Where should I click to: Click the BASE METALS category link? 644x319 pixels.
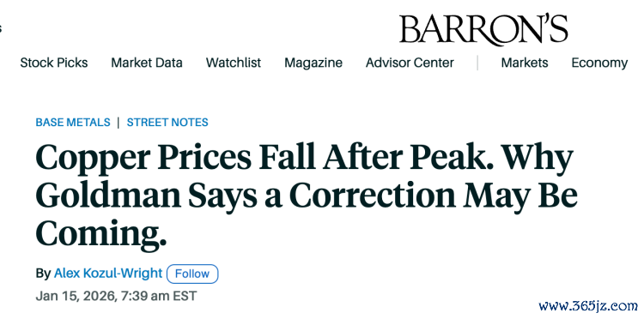(x=73, y=122)
